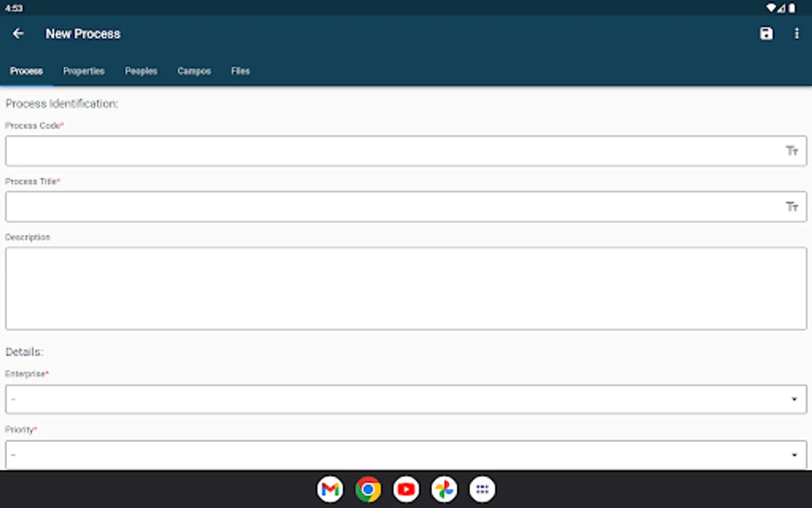
Task: Open Google Photos from the dock
Action: tap(444, 489)
